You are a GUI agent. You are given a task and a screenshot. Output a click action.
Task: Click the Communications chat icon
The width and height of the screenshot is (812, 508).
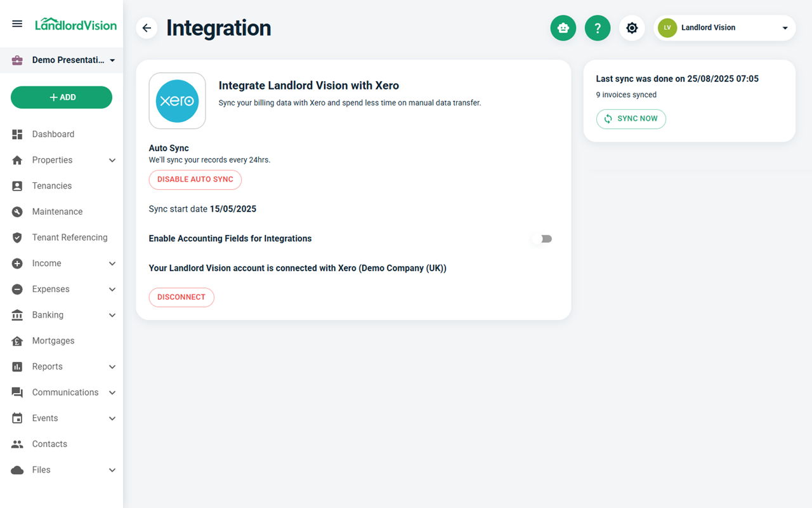pos(17,392)
